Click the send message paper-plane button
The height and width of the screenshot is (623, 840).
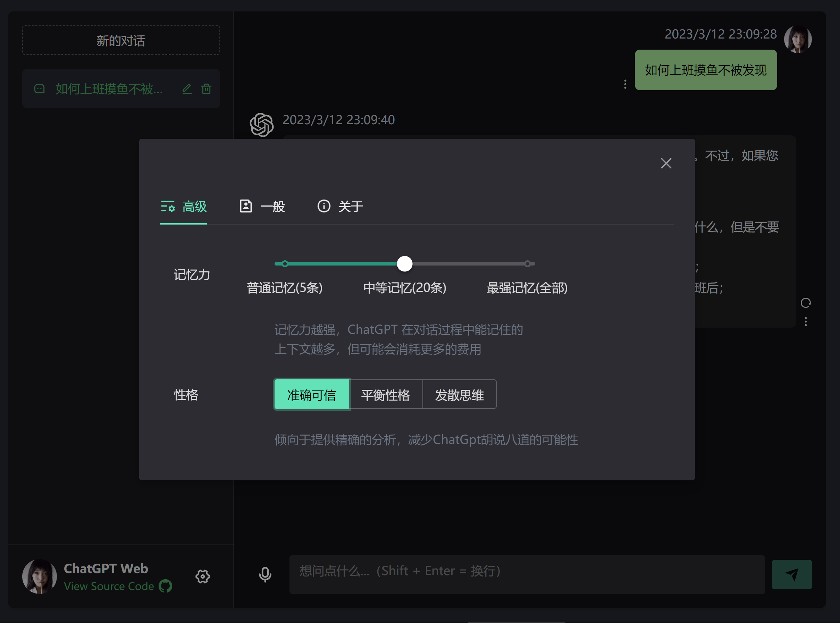791,574
